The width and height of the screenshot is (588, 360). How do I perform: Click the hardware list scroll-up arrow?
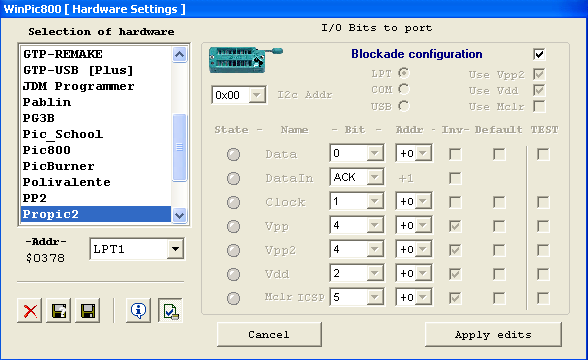180,55
